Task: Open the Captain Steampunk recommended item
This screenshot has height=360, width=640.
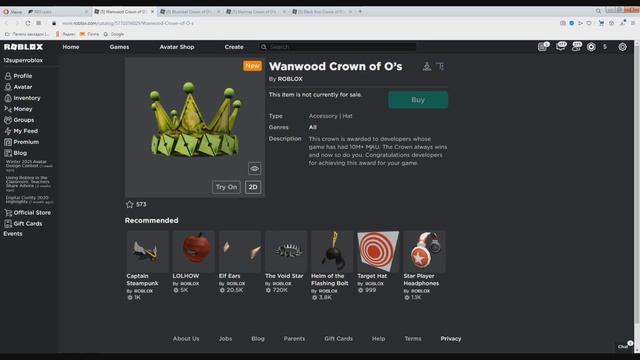Action: point(147,265)
